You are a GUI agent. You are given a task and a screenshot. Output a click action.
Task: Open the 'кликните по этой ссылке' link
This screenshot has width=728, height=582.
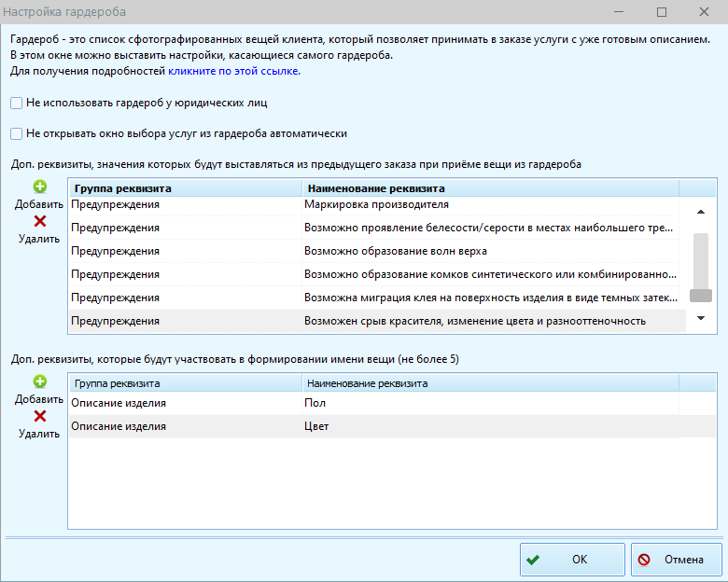[234, 71]
